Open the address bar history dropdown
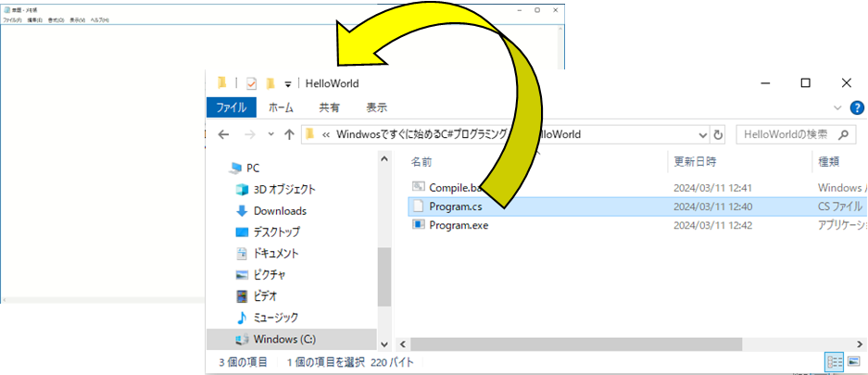The width and height of the screenshot is (868, 375). click(x=703, y=134)
